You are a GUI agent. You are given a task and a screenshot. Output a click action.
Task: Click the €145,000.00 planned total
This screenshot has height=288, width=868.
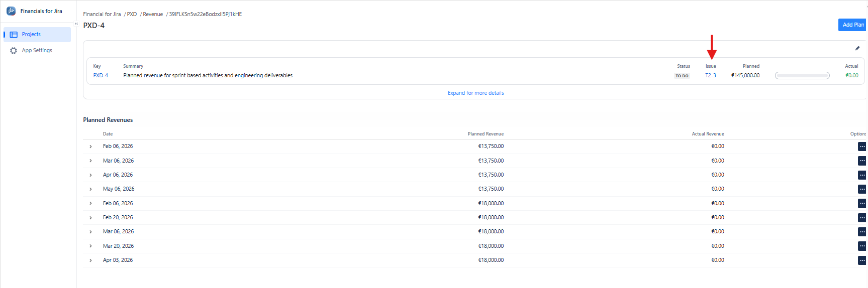pos(745,75)
